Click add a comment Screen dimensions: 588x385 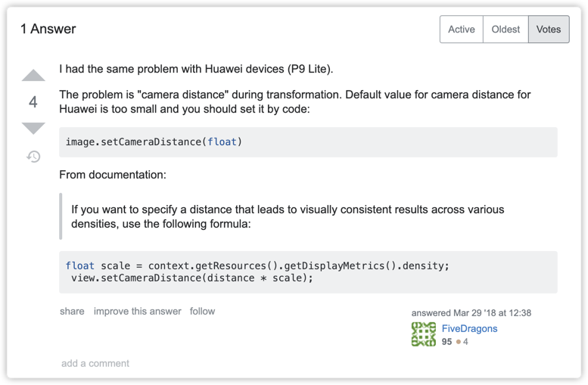(x=95, y=363)
